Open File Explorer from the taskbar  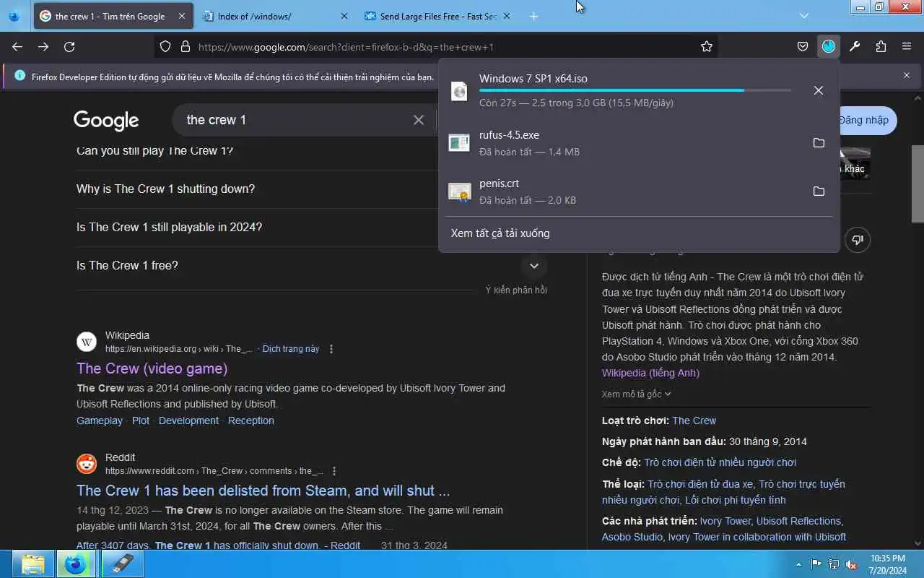[33, 564]
